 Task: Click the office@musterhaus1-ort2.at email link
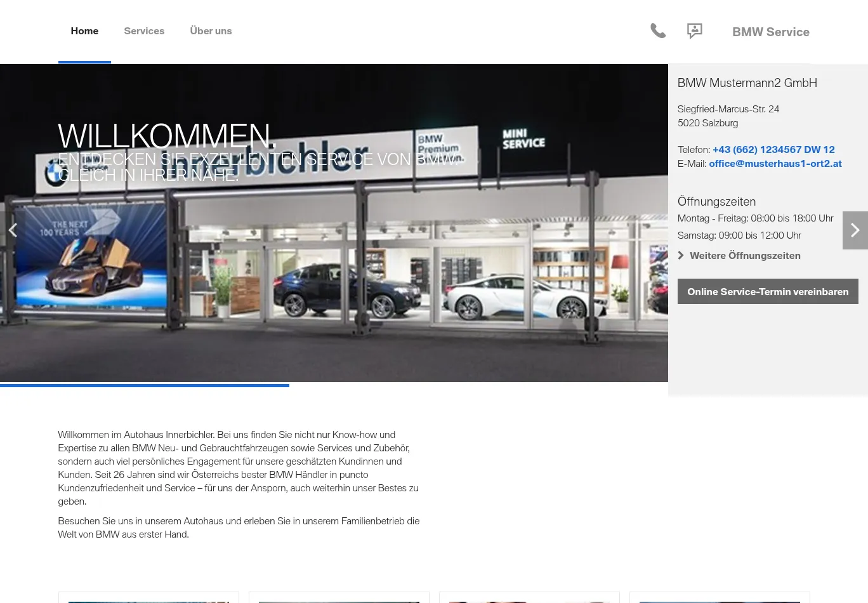tap(775, 163)
